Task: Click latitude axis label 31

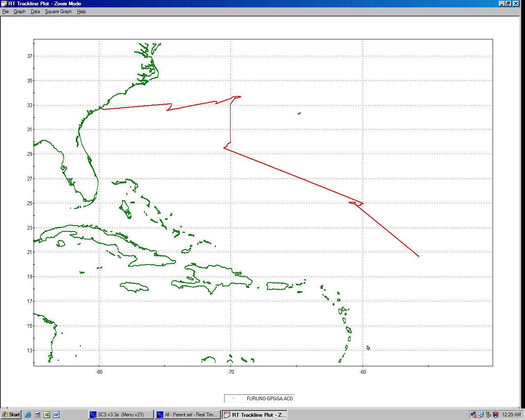Action: tap(30, 130)
